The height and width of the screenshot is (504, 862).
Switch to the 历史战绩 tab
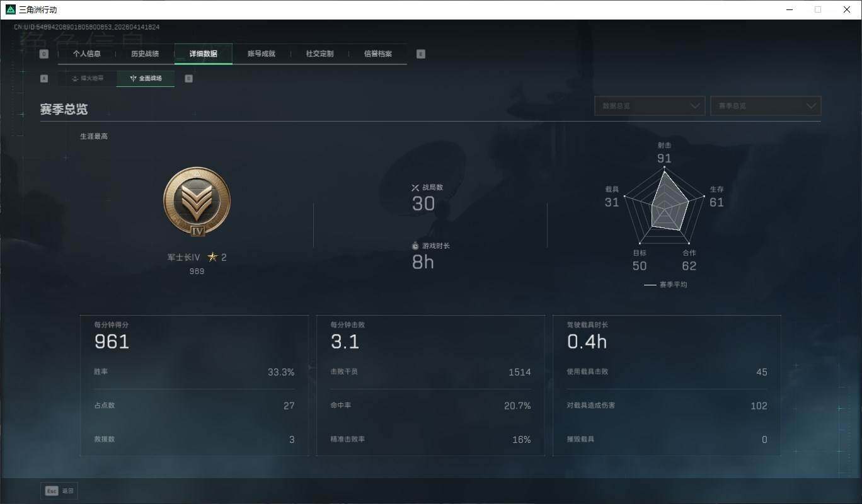tap(145, 54)
